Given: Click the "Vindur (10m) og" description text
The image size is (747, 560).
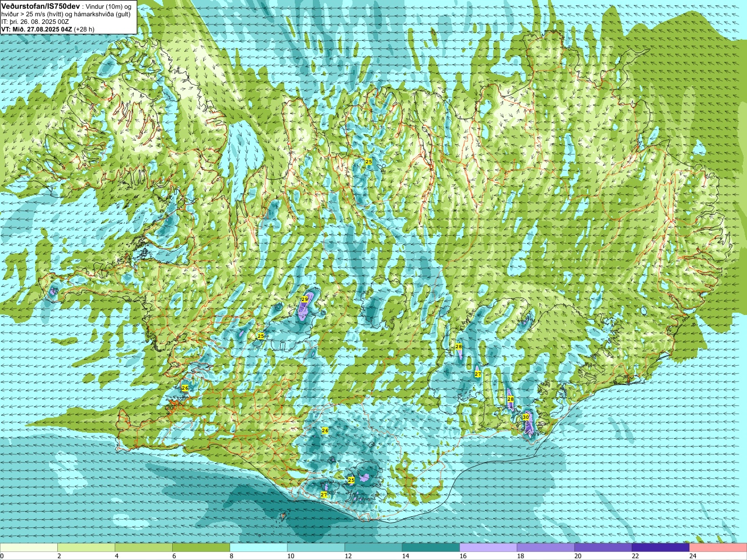Looking at the screenshot, I should (x=109, y=6).
